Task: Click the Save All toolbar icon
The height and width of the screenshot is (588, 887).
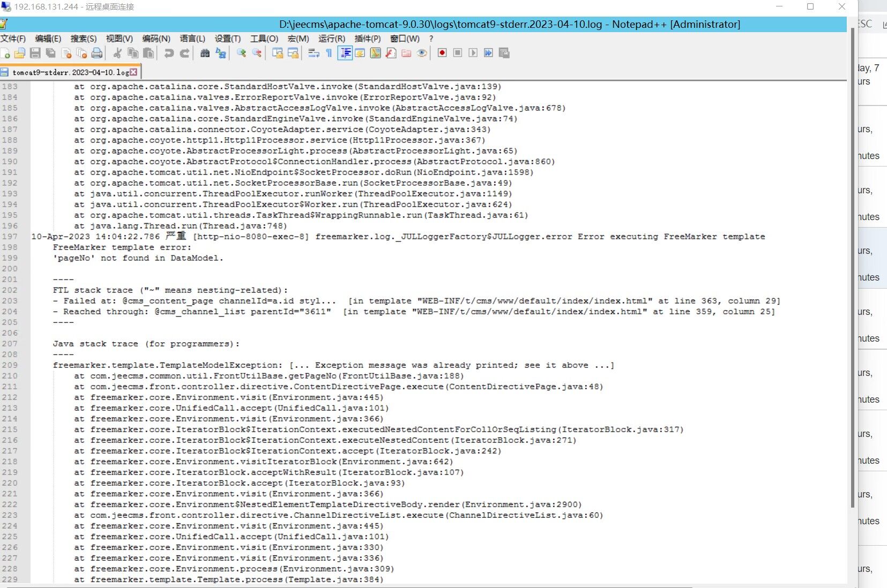Action: [51, 53]
